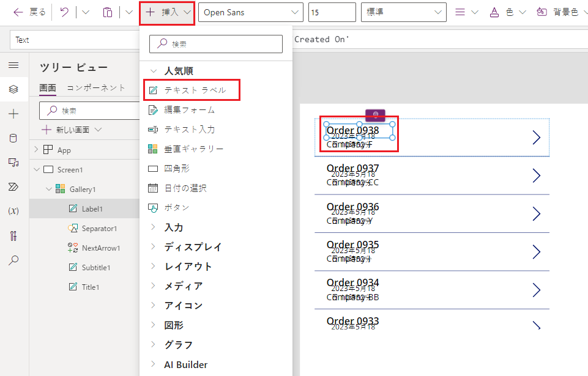This screenshot has height=376, width=588.
Task: Open the 標準 font weight dropdown
Action: (x=403, y=12)
